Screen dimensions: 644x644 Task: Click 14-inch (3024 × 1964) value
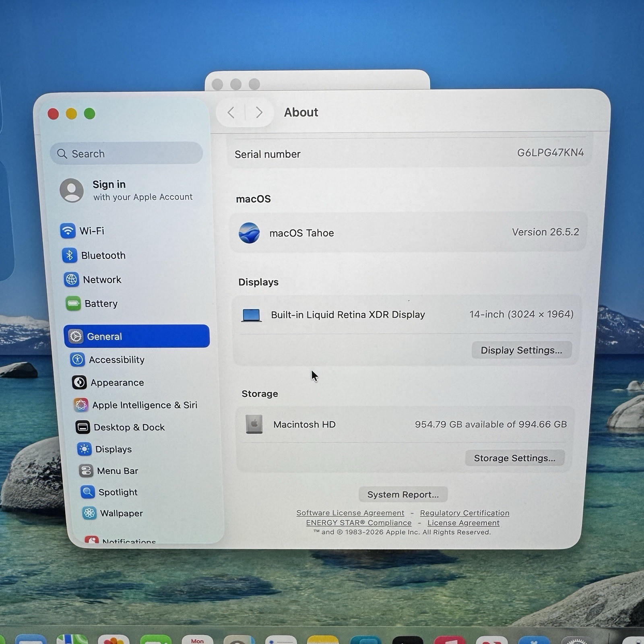521,314
